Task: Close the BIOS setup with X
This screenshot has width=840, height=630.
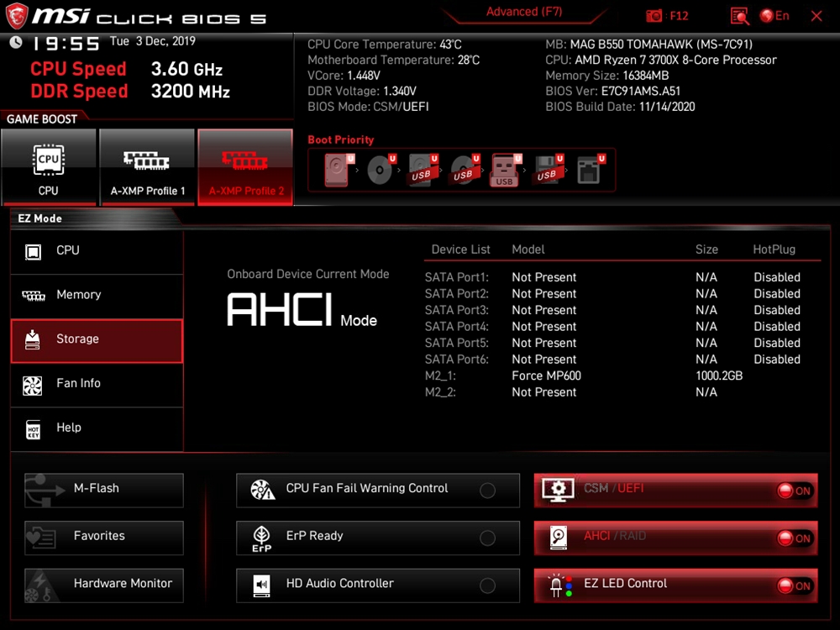Action: pyautogui.click(x=816, y=16)
